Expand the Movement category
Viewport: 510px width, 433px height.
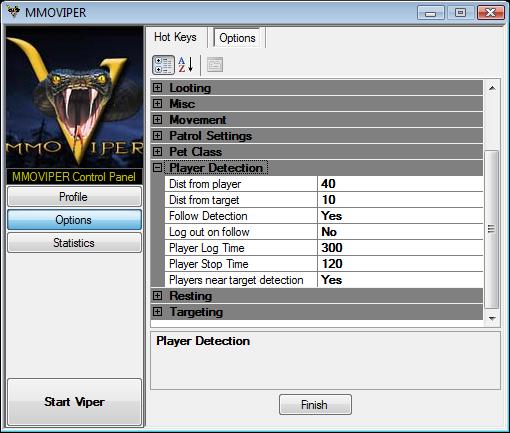[x=157, y=120]
